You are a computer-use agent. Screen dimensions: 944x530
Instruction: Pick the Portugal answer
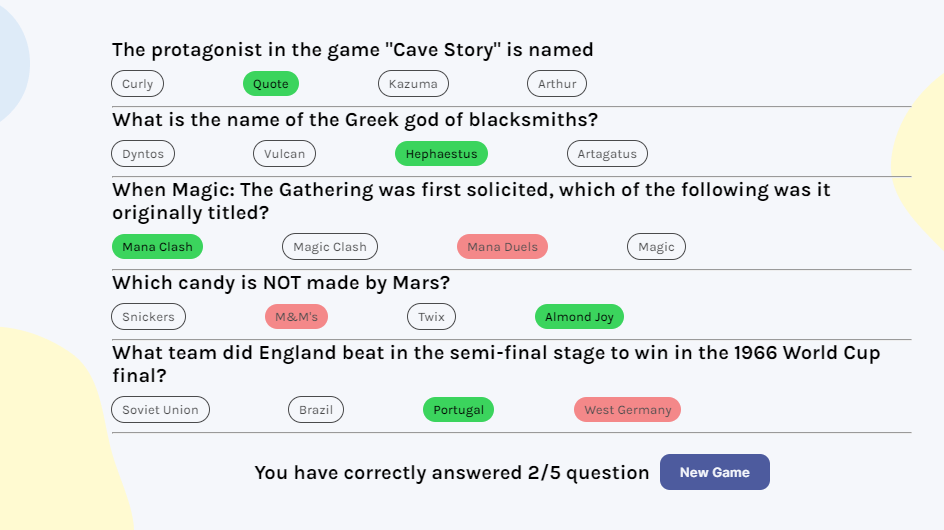[x=458, y=410]
